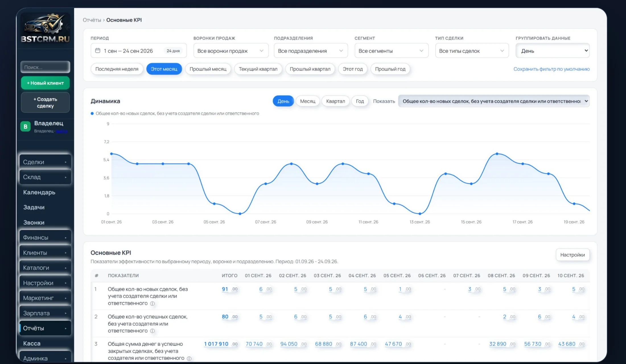Open info icon for new deals indicator
This screenshot has width=626, height=364.
point(153,303)
